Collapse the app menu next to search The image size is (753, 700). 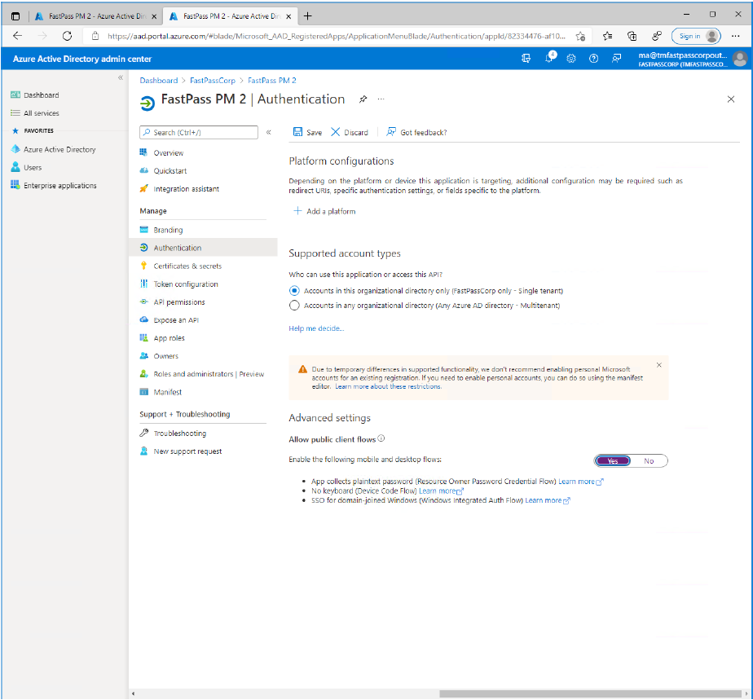268,132
